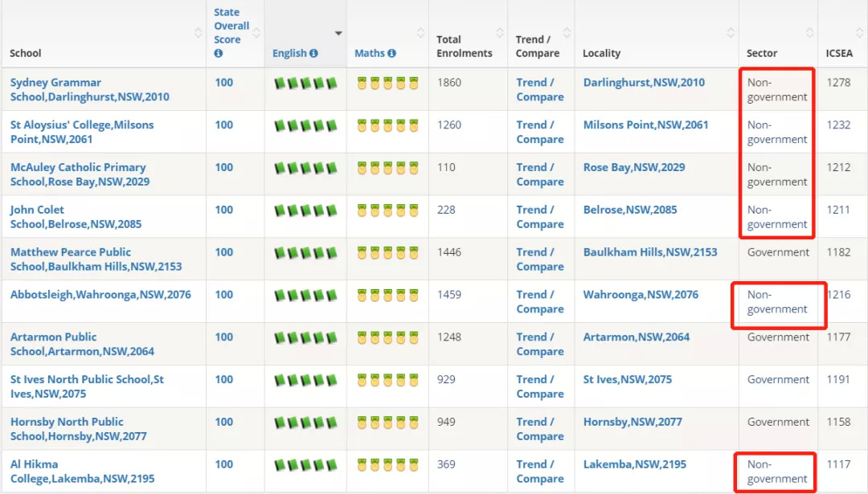The image size is (868, 494).
Task: Click Maths medal icons for John Colet School
Action: click(388, 210)
